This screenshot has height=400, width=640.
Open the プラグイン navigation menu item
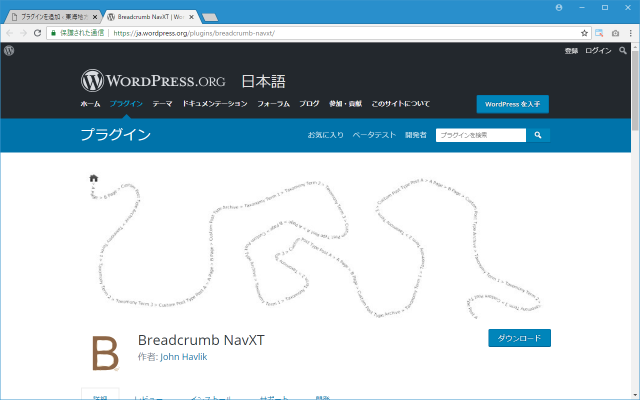click(x=126, y=104)
